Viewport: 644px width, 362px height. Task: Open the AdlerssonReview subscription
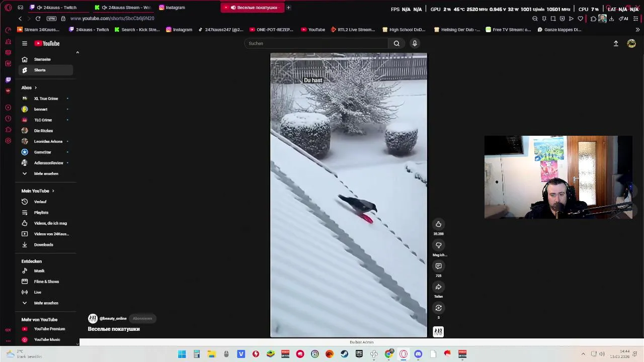(46, 163)
